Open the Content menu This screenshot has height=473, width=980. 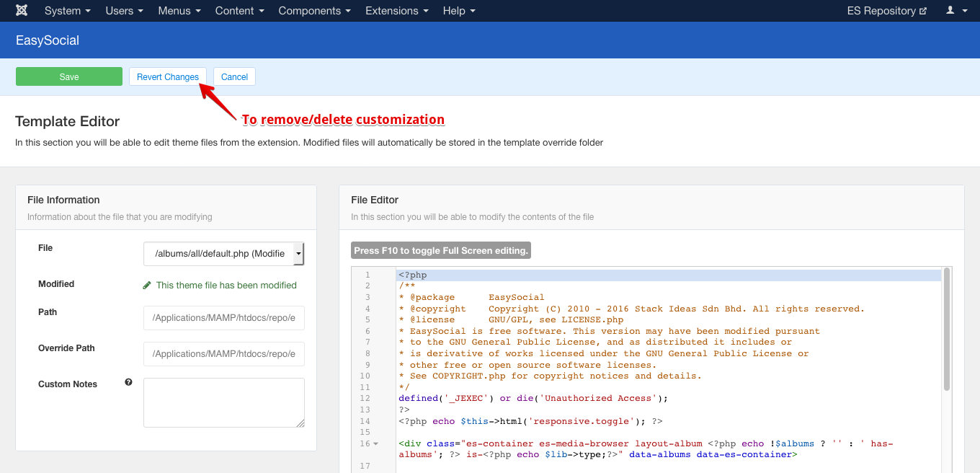[239, 11]
